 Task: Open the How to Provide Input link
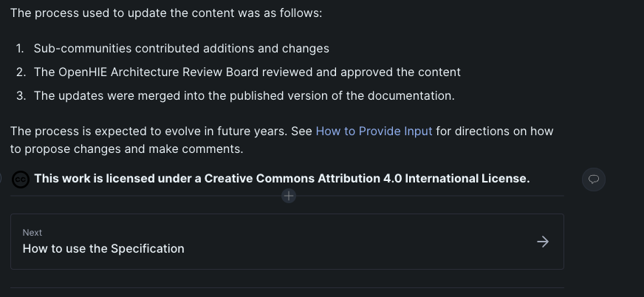[374, 131]
